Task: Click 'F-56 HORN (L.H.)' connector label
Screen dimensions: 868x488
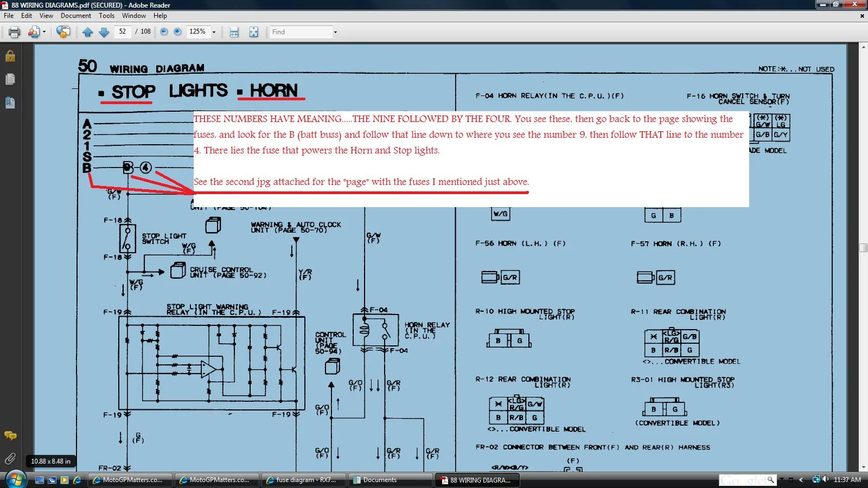Action: pos(520,243)
